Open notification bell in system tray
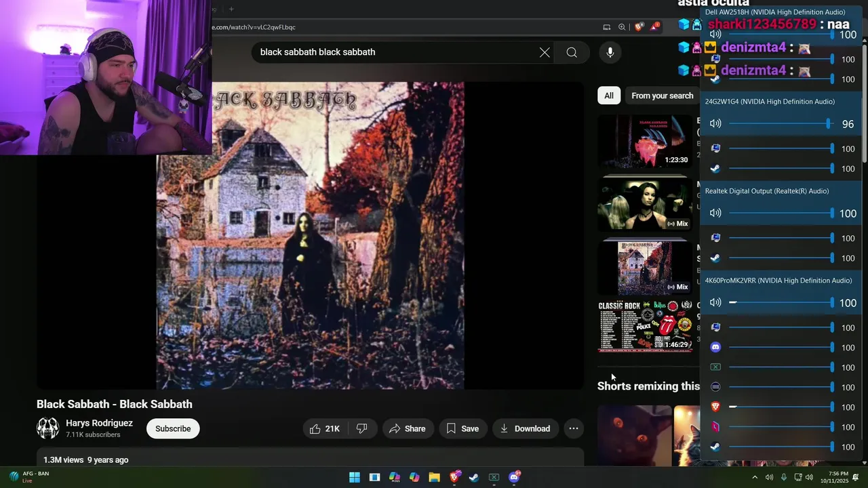Screen dimensions: 868x488 point(856,477)
